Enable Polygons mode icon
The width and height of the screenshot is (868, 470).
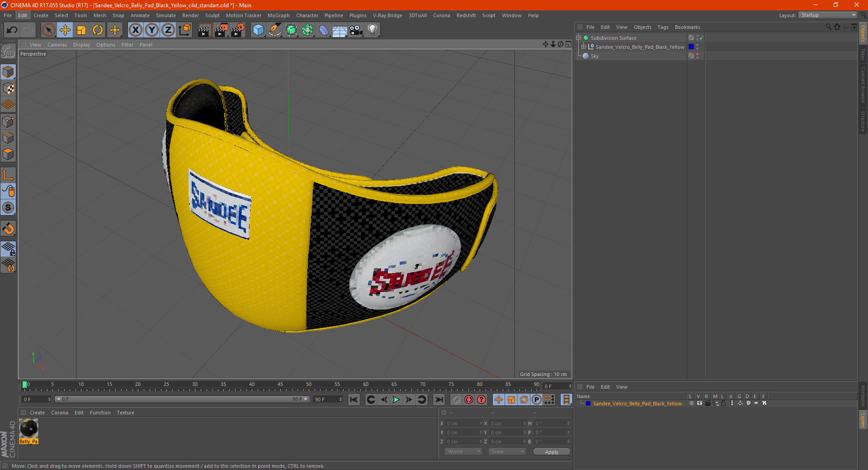click(8, 154)
